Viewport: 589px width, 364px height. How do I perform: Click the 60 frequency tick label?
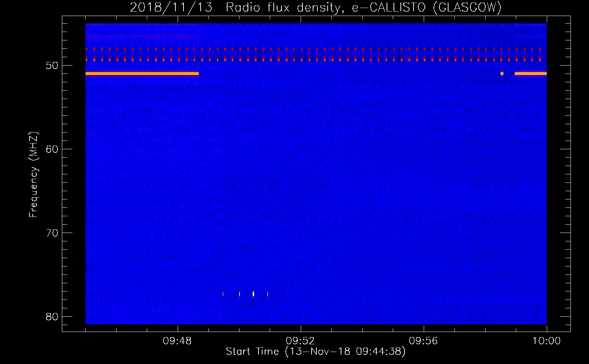(52, 149)
